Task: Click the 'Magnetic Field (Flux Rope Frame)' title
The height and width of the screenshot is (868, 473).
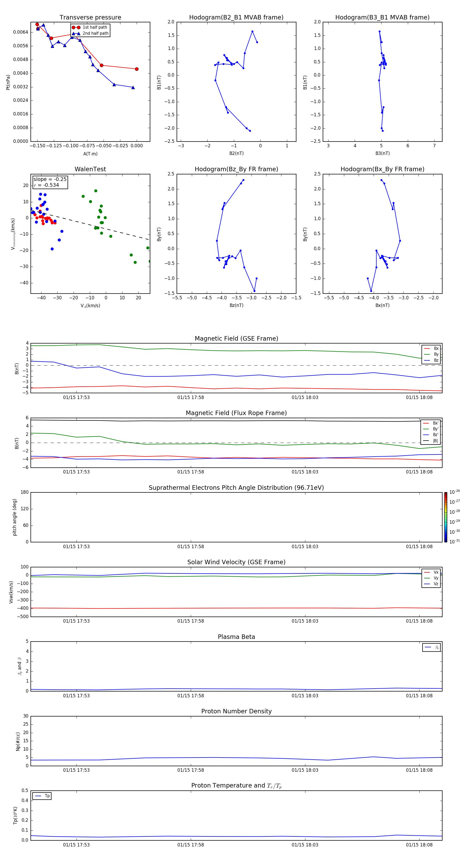Action: click(x=236, y=413)
